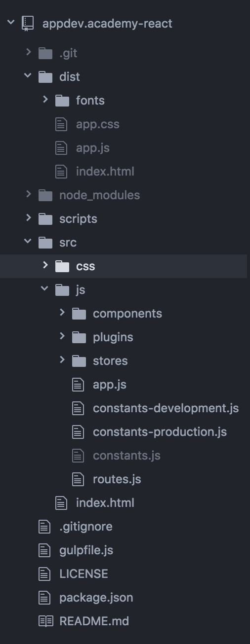Select the stores folder name
The width and height of the screenshot is (250, 644).
(110, 361)
